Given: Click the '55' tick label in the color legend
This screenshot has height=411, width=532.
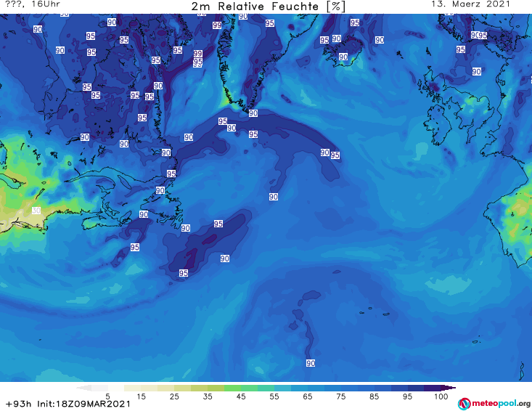Looking at the screenshot, I should tap(274, 396).
